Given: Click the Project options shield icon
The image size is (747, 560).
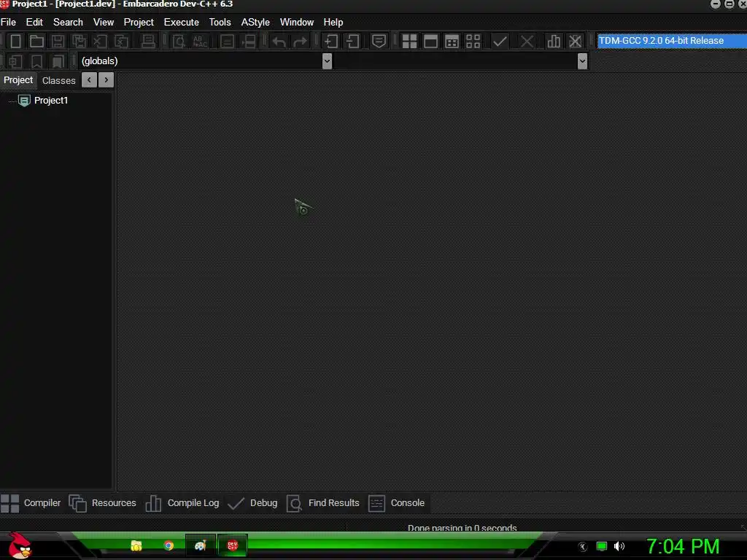Looking at the screenshot, I should (379, 41).
